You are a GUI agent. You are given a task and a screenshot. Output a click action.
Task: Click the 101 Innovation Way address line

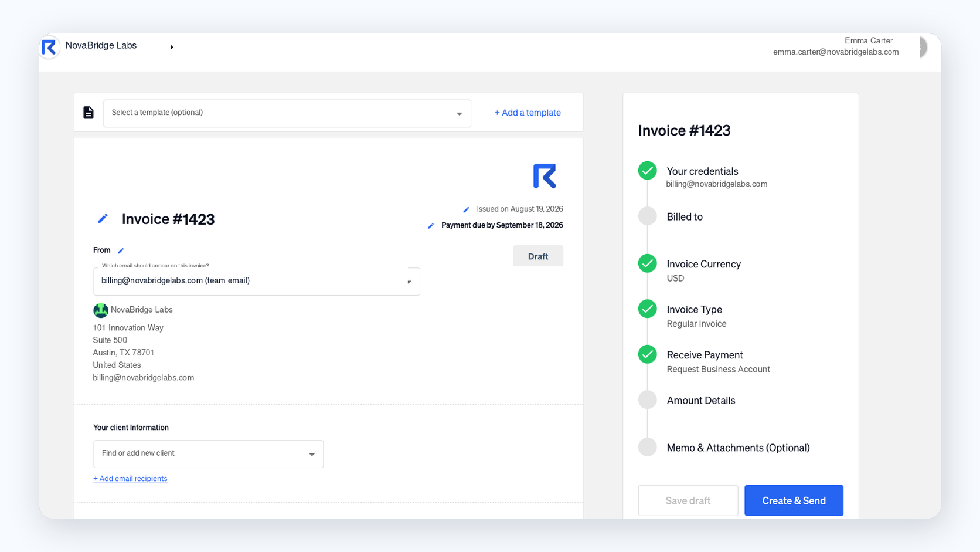(128, 328)
